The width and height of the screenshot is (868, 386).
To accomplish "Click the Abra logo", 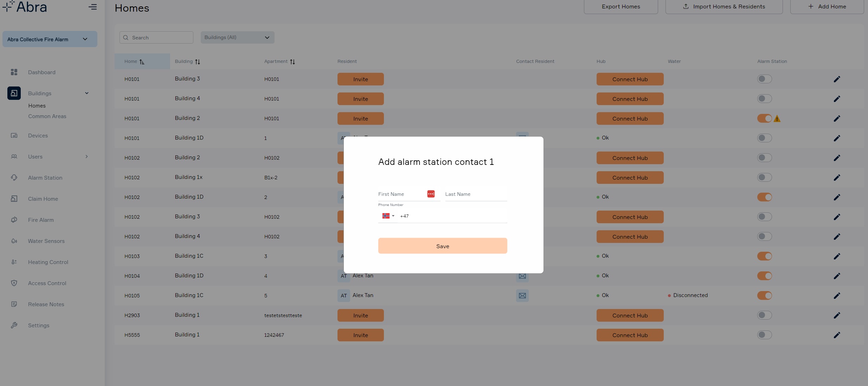I will pos(24,7).
